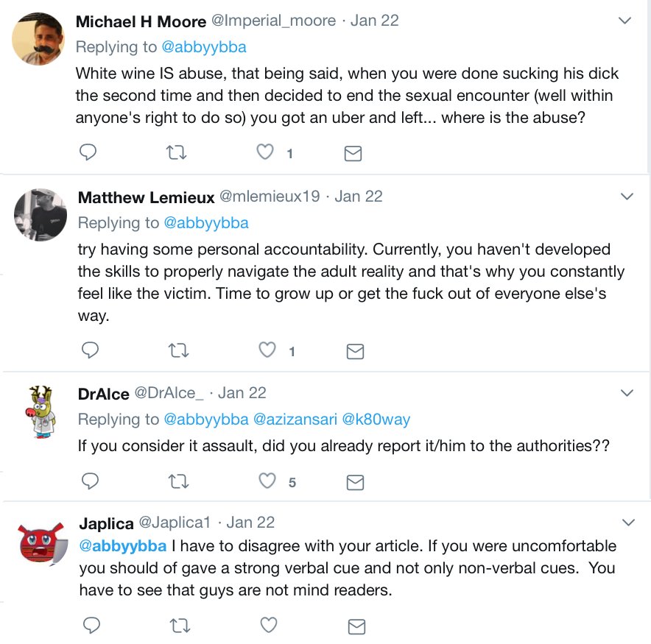Reply to Matthew Lemieux's tweet
The height and width of the screenshot is (644, 651).
tap(90, 351)
